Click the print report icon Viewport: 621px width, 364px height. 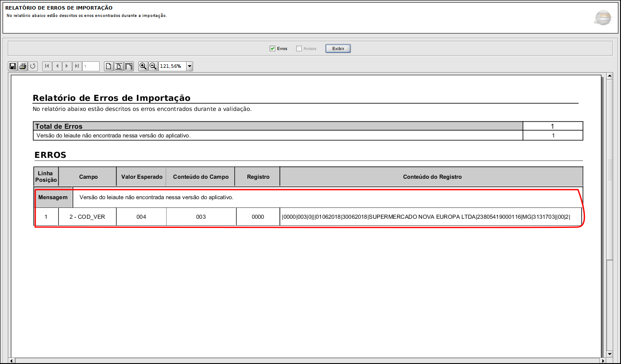click(x=23, y=66)
